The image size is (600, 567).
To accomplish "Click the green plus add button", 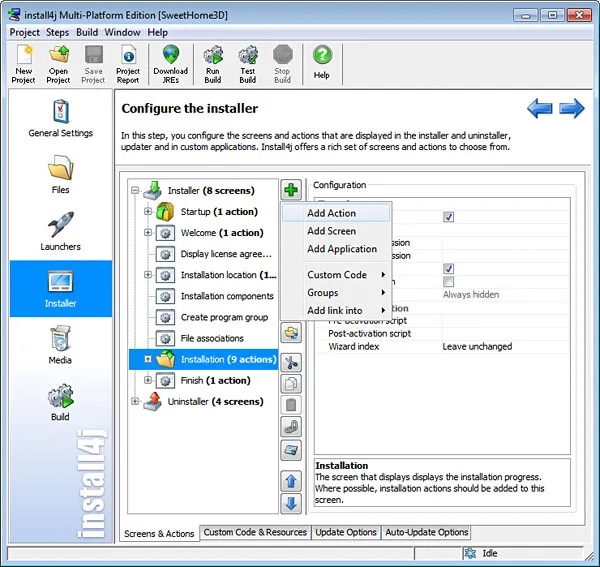I will coord(291,190).
